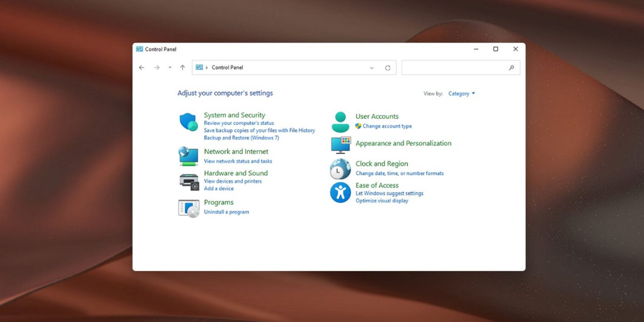Open the Ease of Access icon

340,192
